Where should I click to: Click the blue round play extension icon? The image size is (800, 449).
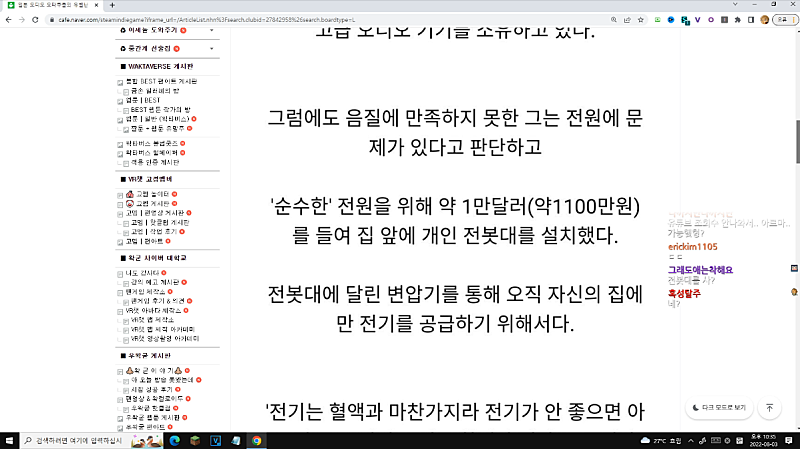click(671, 20)
